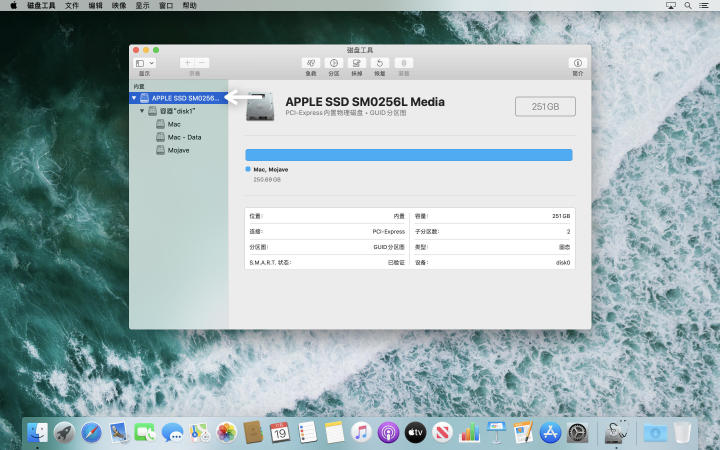Click the PCI-Express connection value

tap(388, 231)
